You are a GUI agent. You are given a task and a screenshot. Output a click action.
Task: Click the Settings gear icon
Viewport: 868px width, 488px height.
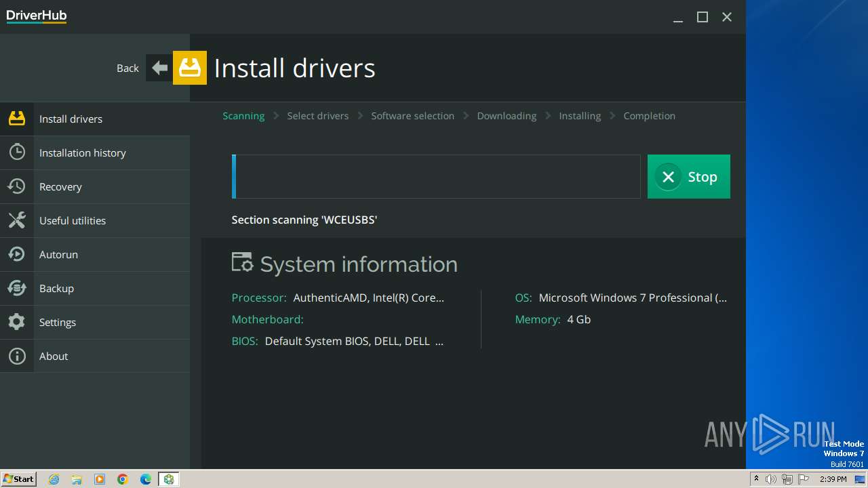pyautogui.click(x=17, y=322)
